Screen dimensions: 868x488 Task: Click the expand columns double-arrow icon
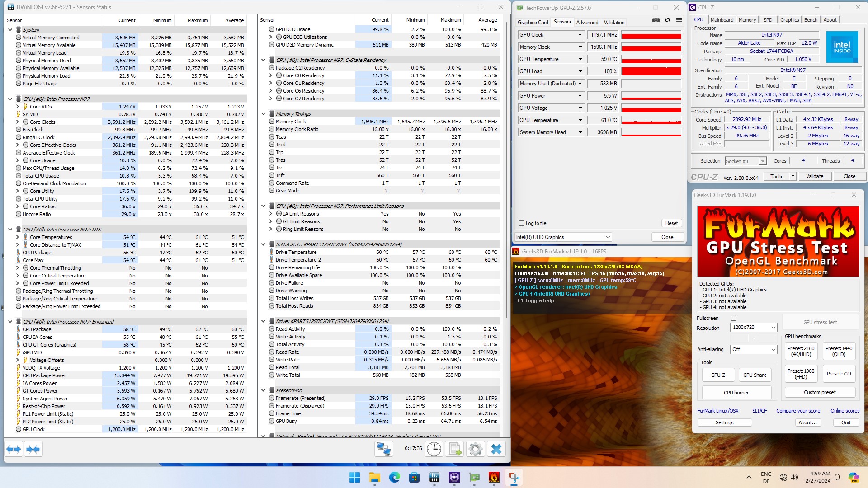pyautogui.click(x=14, y=449)
